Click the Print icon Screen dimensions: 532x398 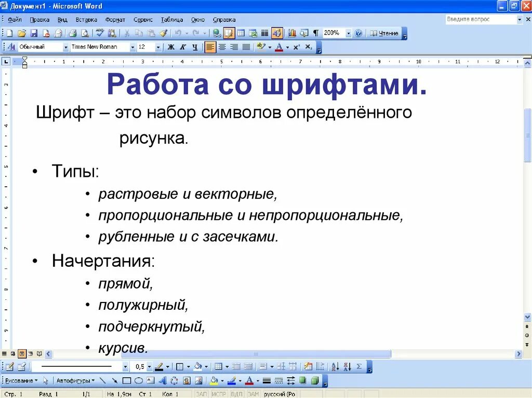[73, 33]
